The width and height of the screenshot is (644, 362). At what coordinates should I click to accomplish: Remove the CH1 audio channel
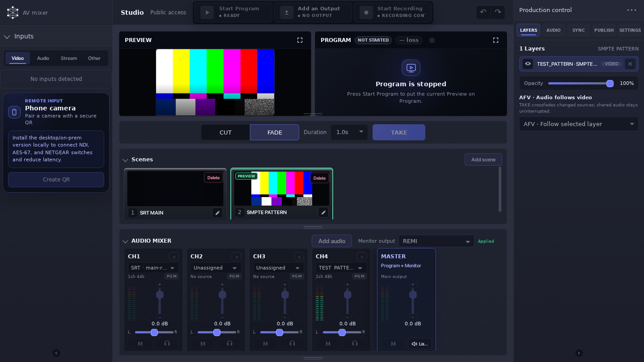174,257
